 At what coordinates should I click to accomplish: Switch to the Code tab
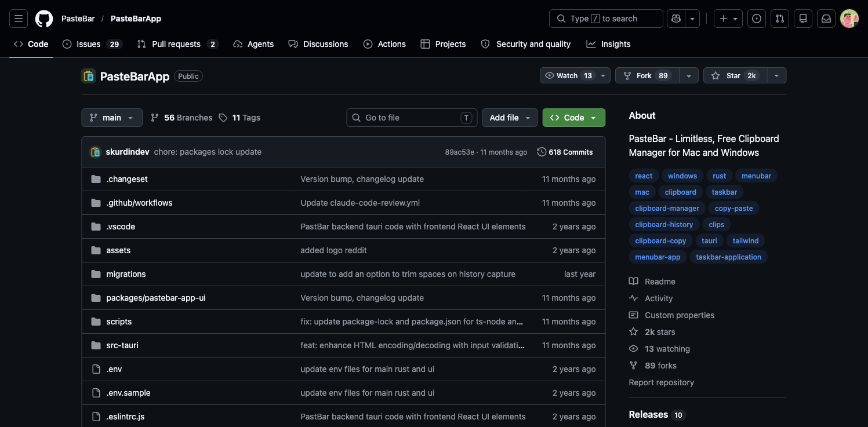tap(31, 44)
